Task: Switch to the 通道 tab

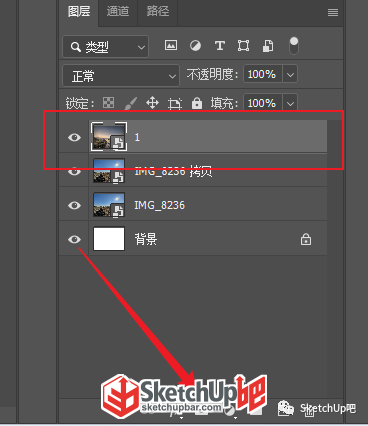Action: point(118,11)
